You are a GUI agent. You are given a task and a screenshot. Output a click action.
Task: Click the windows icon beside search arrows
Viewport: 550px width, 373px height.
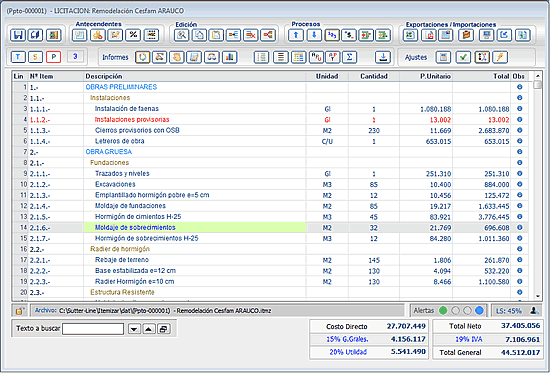tap(164, 329)
